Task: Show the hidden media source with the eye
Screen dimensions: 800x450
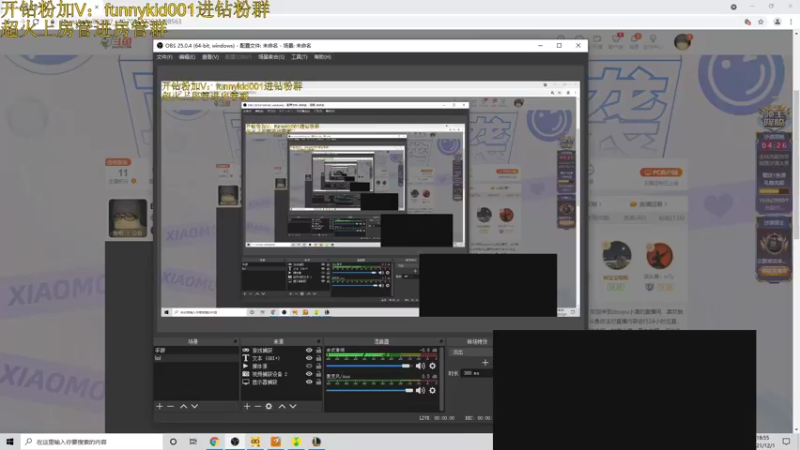Action: pyautogui.click(x=309, y=366)
